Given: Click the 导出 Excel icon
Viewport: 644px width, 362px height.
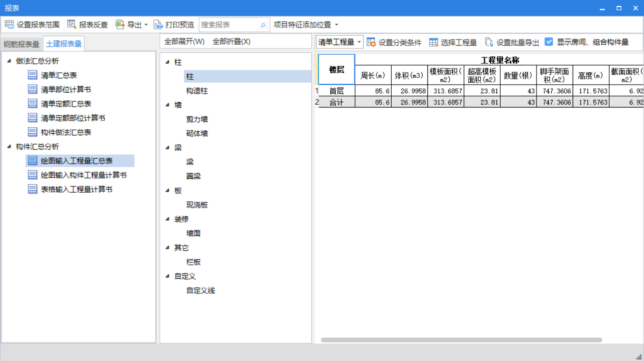Looking at the screenshot, I should click(120, 24).
